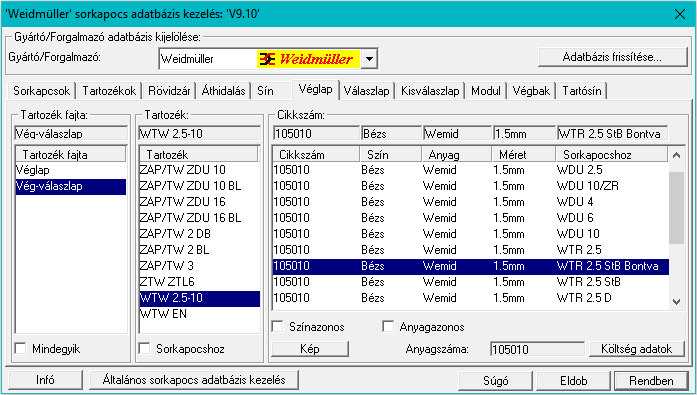Click the WTR 2.5 StB Bontva filter field
This screenshot has height=395, width=697.
tap(612, 133)
